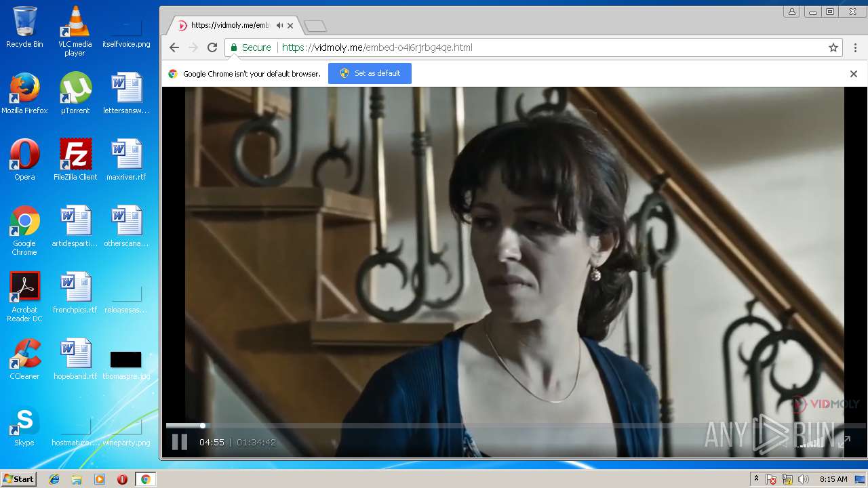Select the Opera desktop shortcut
This screenshot has width=868, height=488.
click(x=24, y=160)
